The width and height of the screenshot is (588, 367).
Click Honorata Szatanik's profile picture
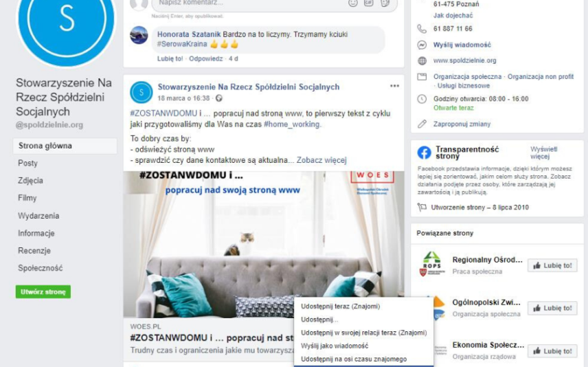139,35
